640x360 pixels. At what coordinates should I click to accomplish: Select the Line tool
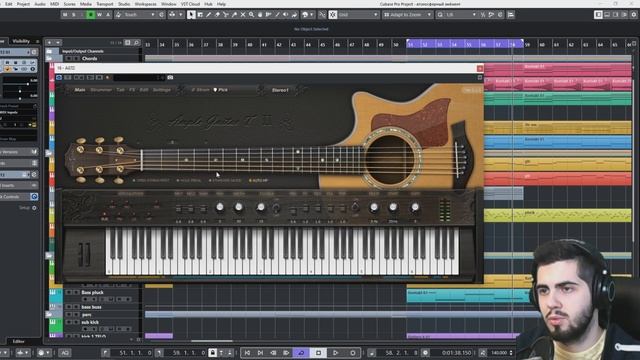coord(277,15)
